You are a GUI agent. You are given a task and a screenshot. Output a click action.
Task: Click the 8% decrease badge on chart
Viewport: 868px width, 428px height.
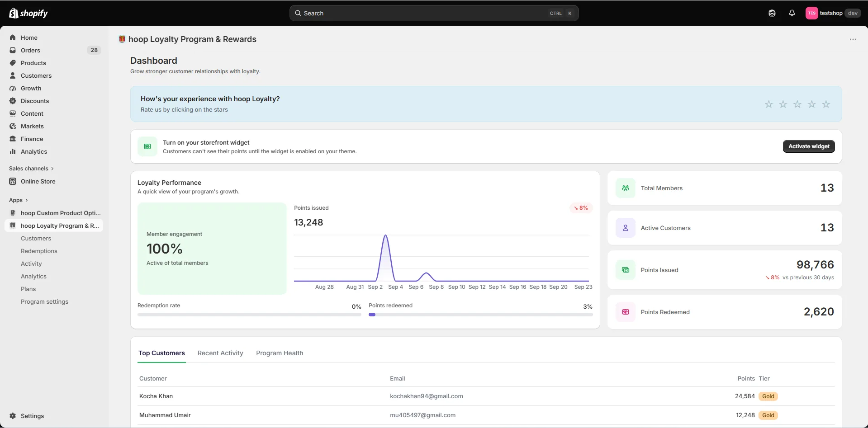tap(581, 208)
